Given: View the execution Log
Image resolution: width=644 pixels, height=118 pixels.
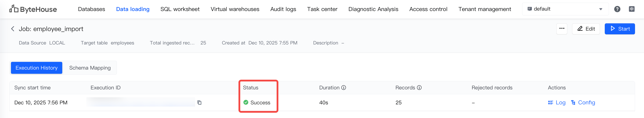Looking at the screenshot, I should (x=557, y=102).
